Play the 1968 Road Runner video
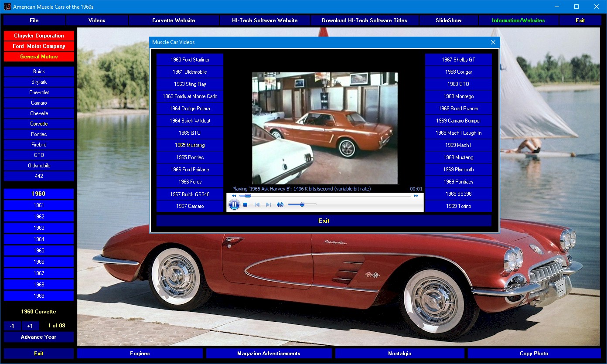Image resolution: width=607 pixels, height=364 pixels. point(459,109)
